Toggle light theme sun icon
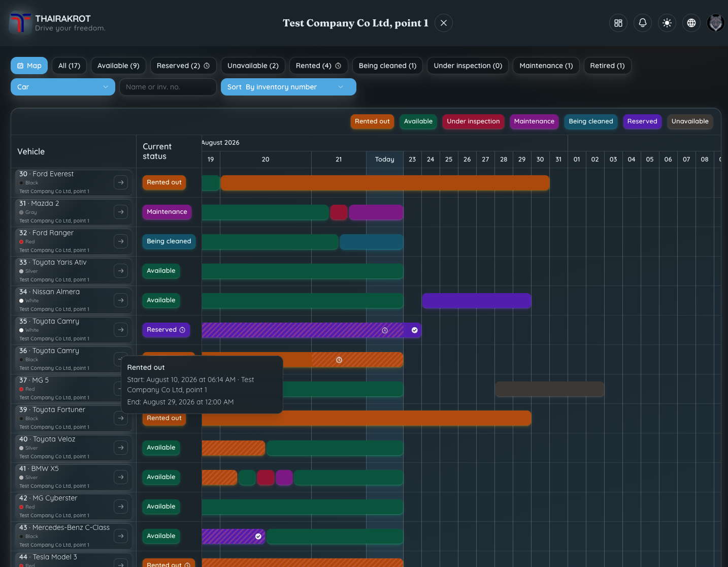728x567 pixels. pos(667,23)
